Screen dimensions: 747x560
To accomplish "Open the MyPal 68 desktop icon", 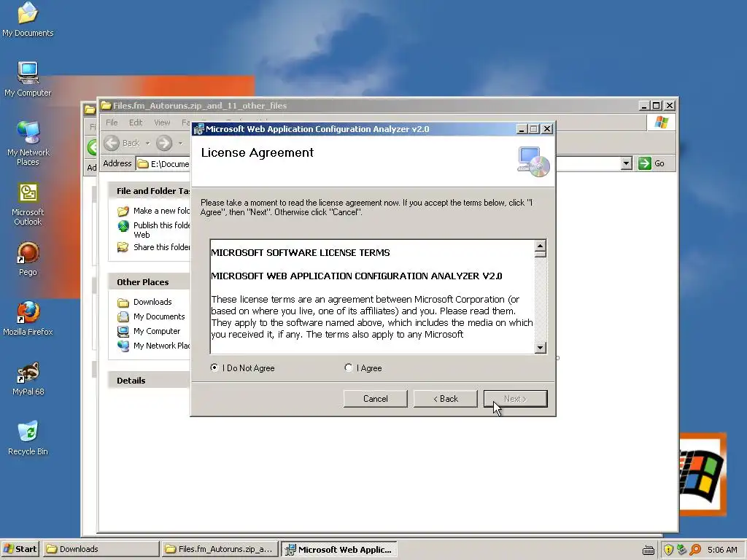I will tap(28, 378).
